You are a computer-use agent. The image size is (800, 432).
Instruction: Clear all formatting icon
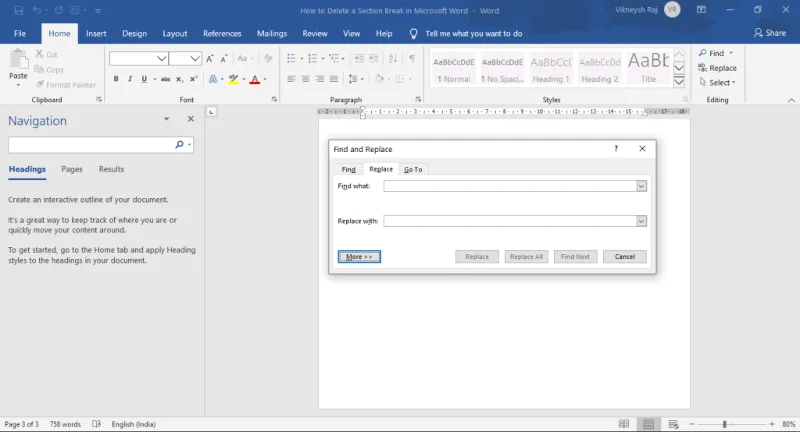(x=268, y=59)
